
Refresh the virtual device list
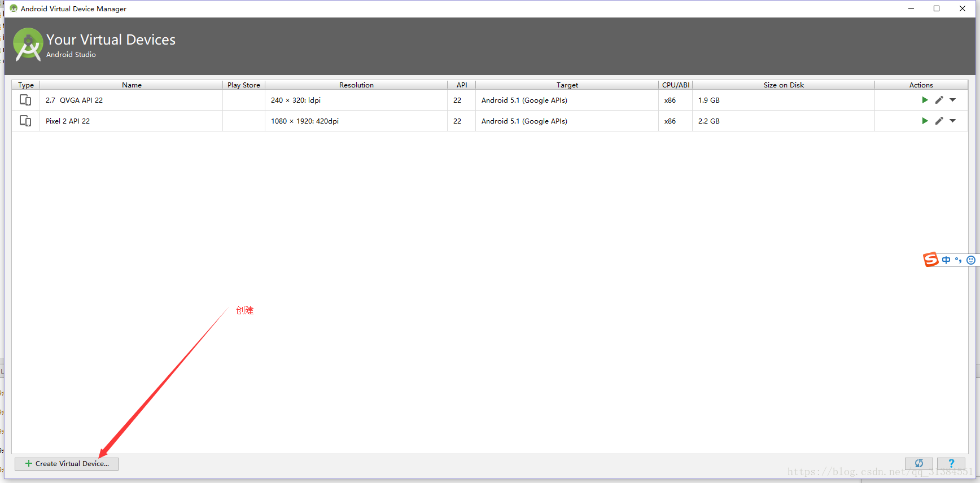919,464
